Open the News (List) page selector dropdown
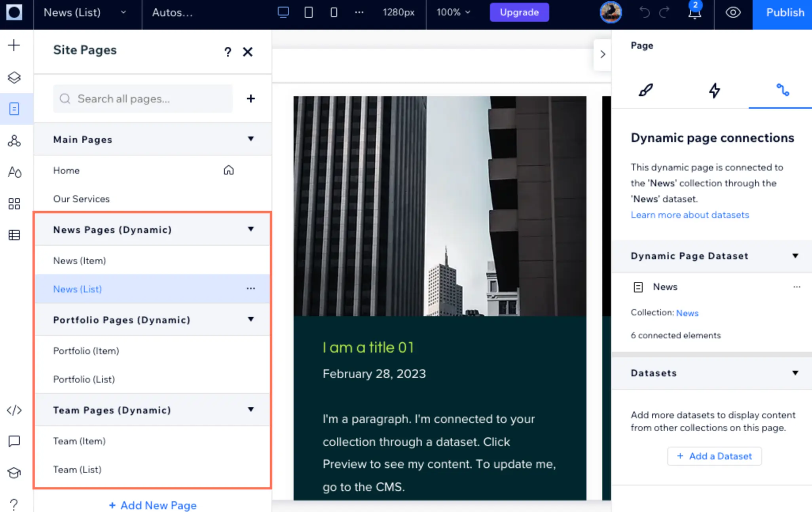The width and height of the screenshot is (812, 512). [85, 12]
